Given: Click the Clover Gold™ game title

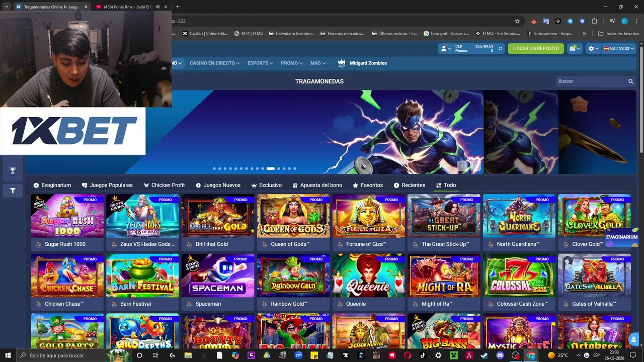Looking at the screenshot, I should click(587, 244).
